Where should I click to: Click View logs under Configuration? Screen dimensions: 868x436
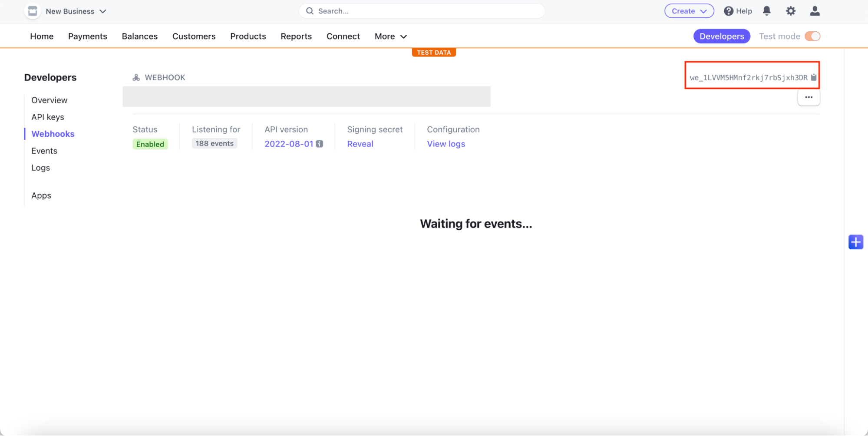pyautogui.click(x=446, y=144)
